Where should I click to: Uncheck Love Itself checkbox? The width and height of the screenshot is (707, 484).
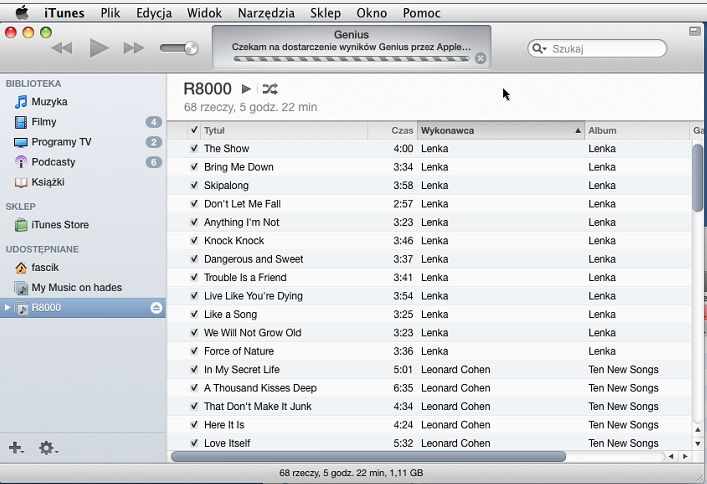click(194, 443)
